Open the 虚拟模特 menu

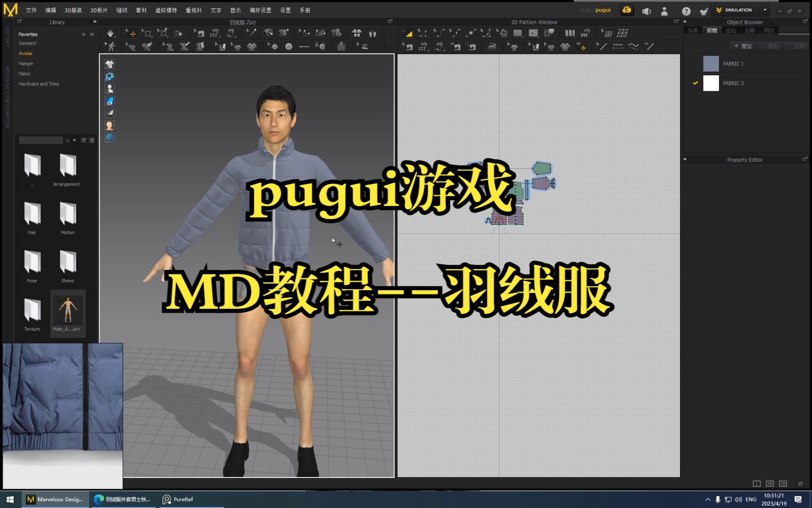click(166, 10)
